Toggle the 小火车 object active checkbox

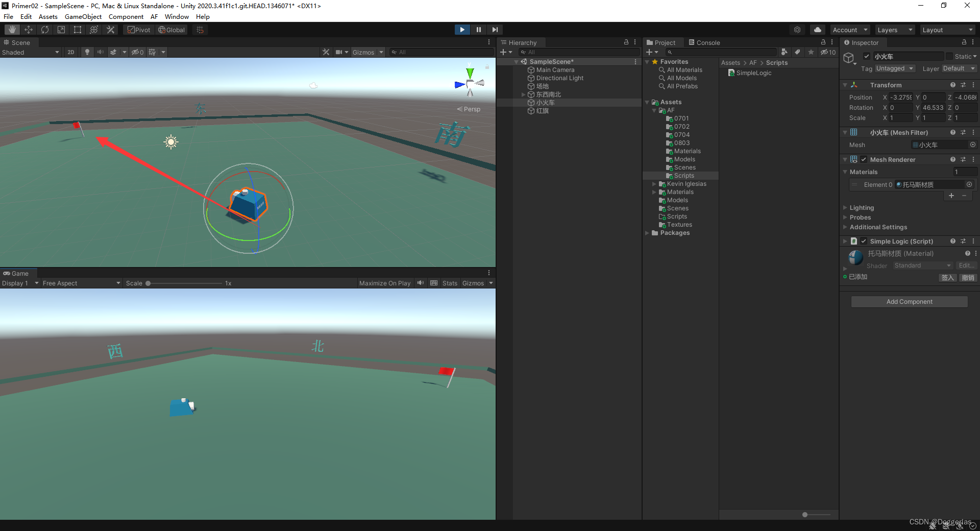[867, 56]
